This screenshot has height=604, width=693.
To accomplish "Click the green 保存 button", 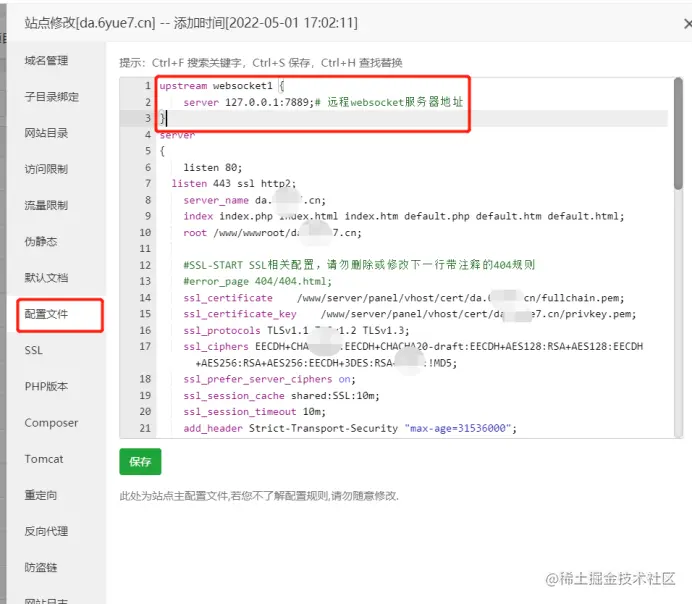I will pyautogui.click(x=140, y=462).
